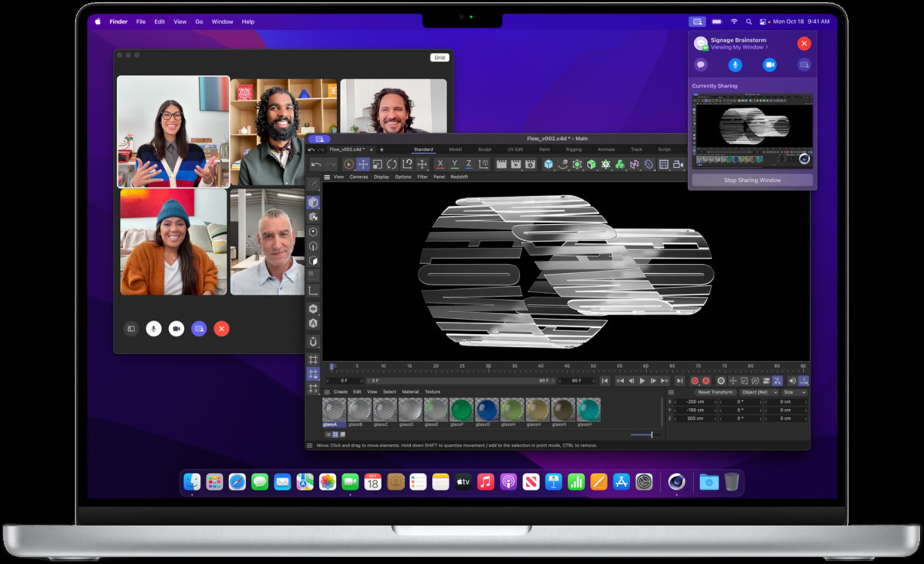The width and height of the screenshot is (924, 564).
Task: Open the Object (Rel) dropdown
Action: 760,392
